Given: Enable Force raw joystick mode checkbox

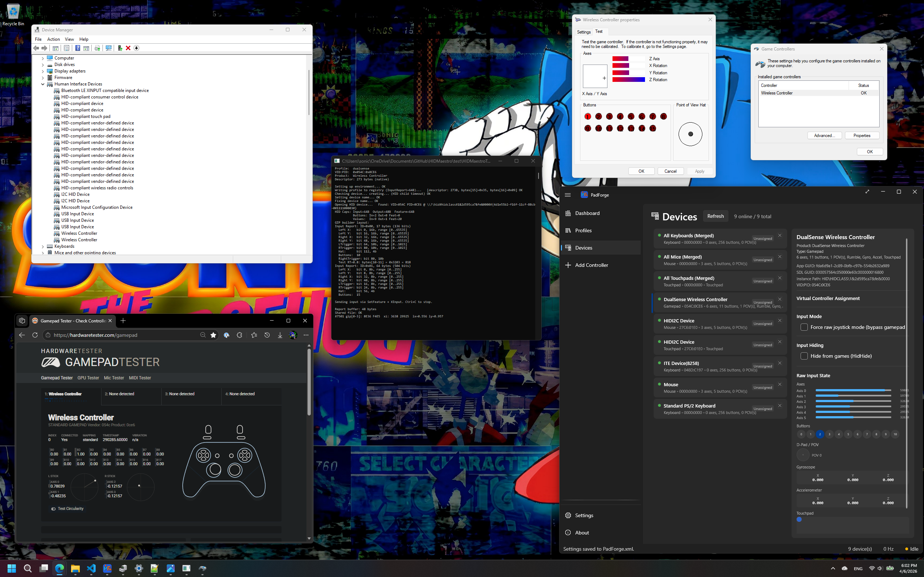Looking at the screenshot, I should pos(804,327).
